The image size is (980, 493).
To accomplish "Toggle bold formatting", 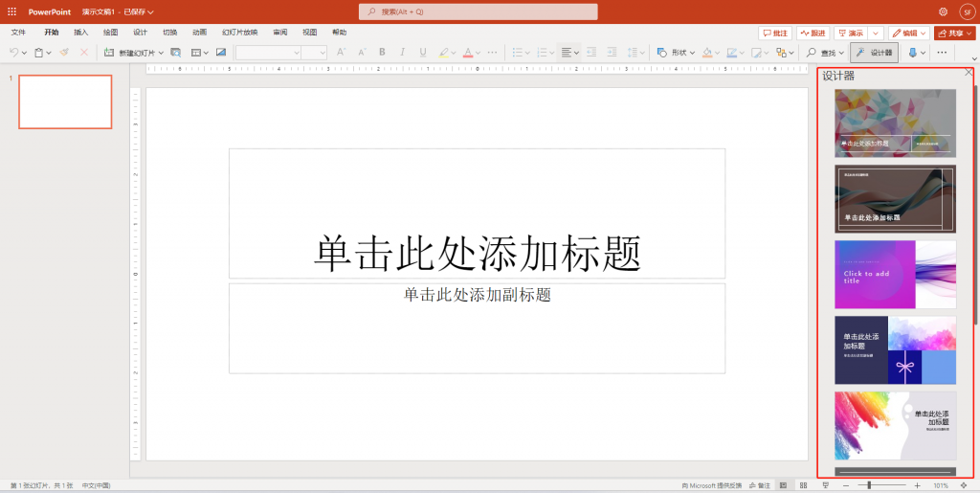I will click(382, 53).
